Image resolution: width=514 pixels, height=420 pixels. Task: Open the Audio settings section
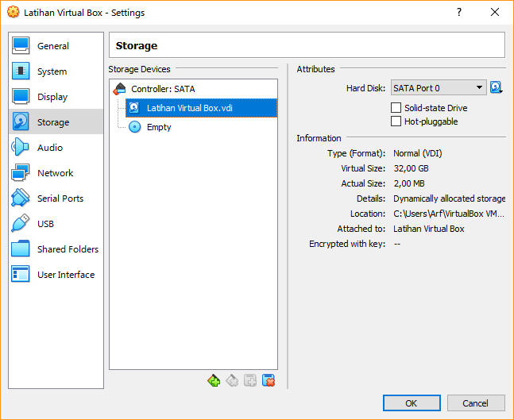[x=49, y=148]
